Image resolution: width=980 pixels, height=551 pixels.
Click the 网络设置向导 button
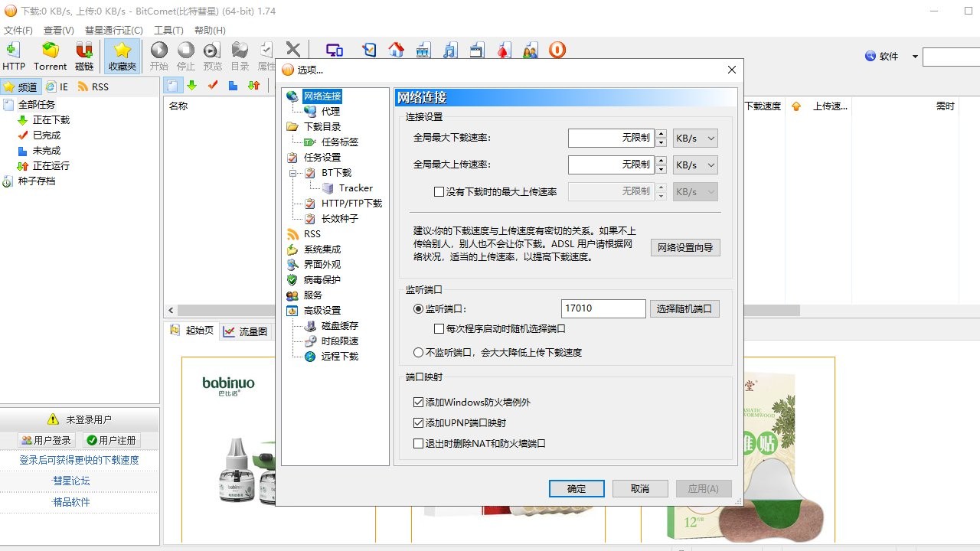[x=685, y=248]
